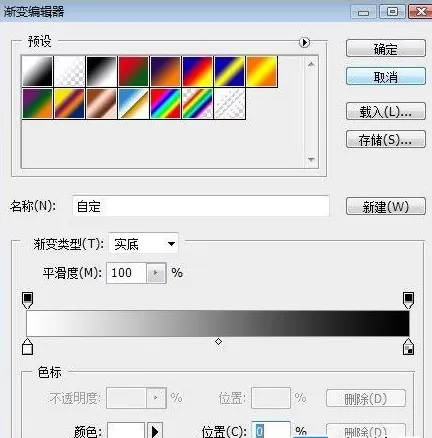The image size is (432, 438).
Task: Select the spectrum rainbow gradient preset
Action: 165,103
